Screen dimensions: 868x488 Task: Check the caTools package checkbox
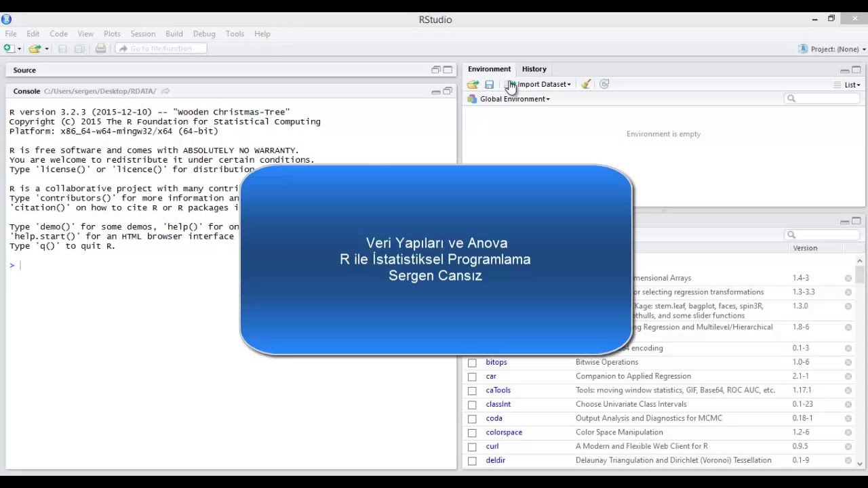[472, 390]
